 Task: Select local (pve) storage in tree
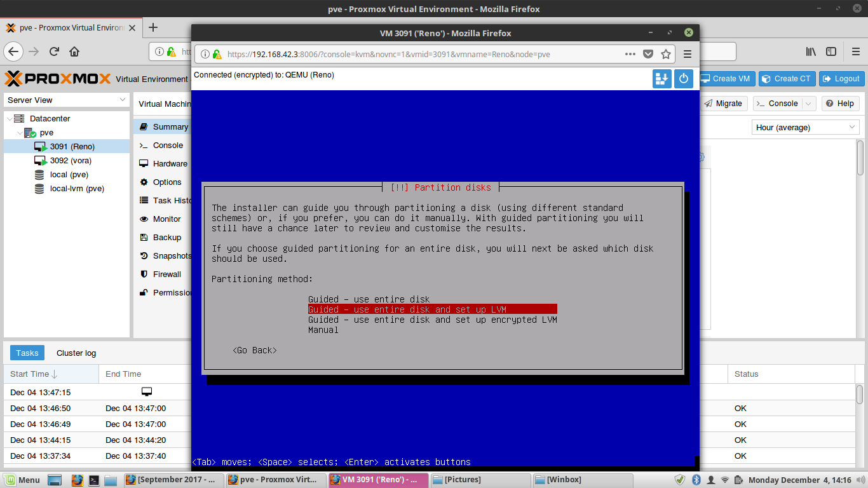[x=67, y=174]
